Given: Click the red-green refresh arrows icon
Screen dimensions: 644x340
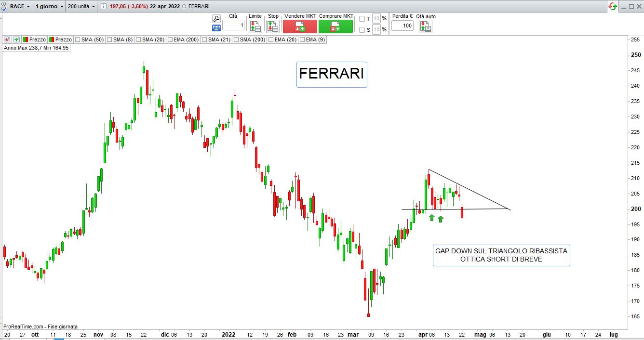Looking at the screenshot, I should tap(613, 6).
